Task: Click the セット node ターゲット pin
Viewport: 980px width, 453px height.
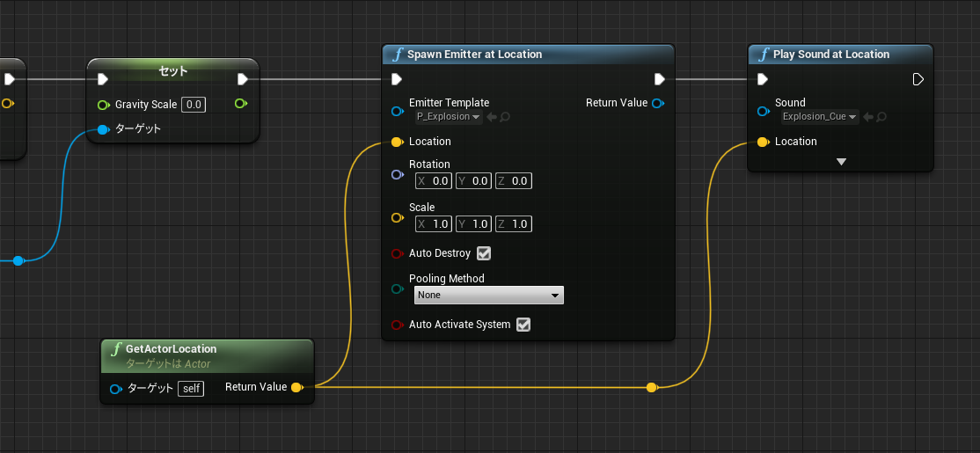Action: point(103,129)
